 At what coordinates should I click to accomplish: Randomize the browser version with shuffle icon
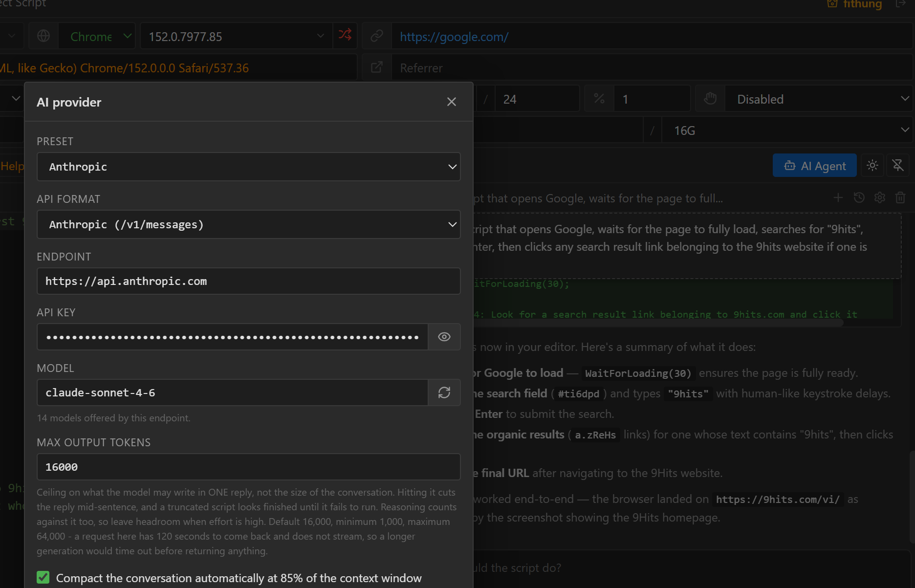[345, 35]
